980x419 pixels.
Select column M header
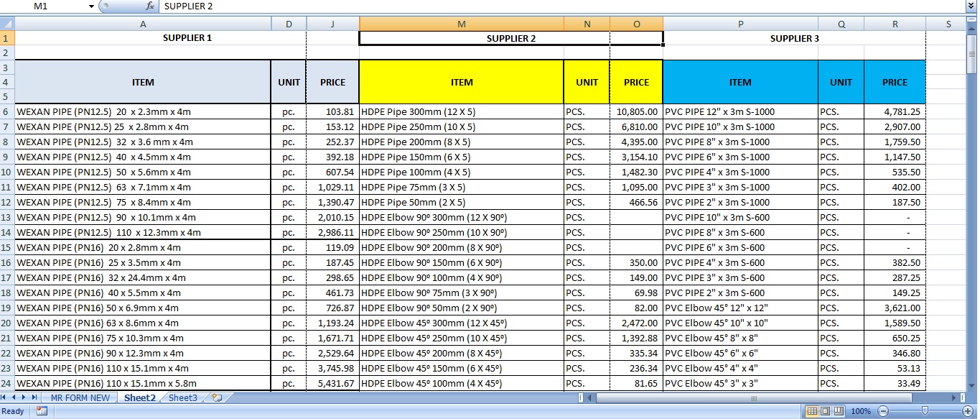click(461, 24)
